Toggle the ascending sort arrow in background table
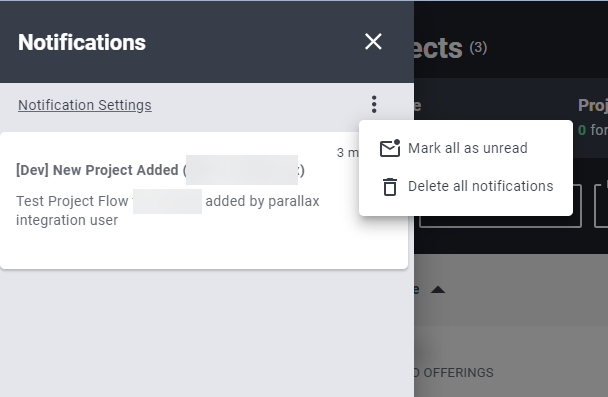The image size is (608, 397). [x=438, y=290]
